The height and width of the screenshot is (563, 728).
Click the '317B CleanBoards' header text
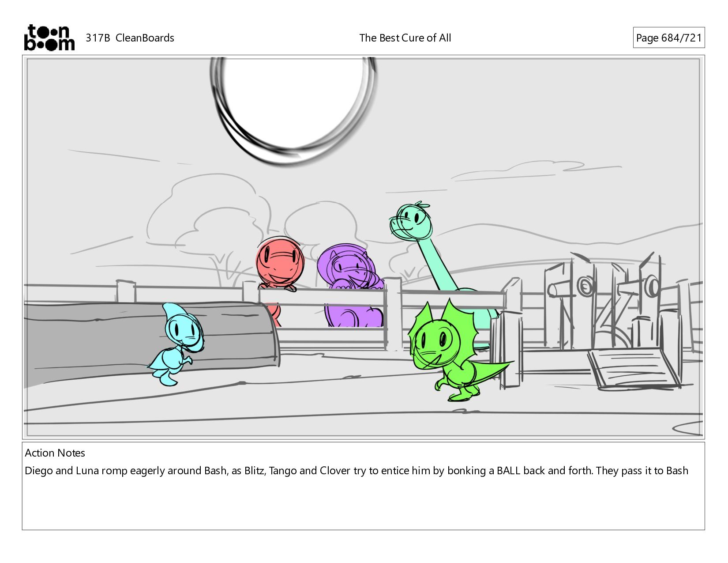tap(130, 38)
